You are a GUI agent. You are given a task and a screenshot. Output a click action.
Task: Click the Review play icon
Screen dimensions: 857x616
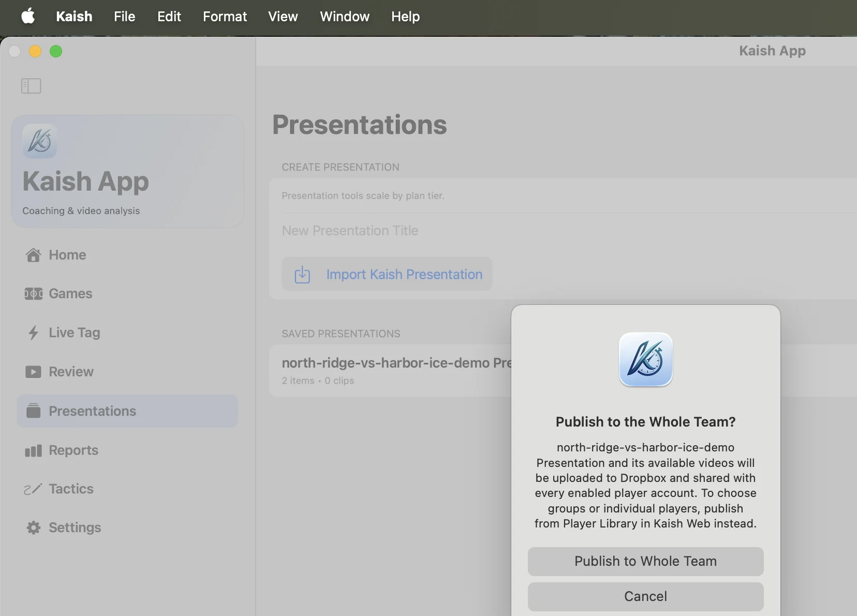(34, 372)
